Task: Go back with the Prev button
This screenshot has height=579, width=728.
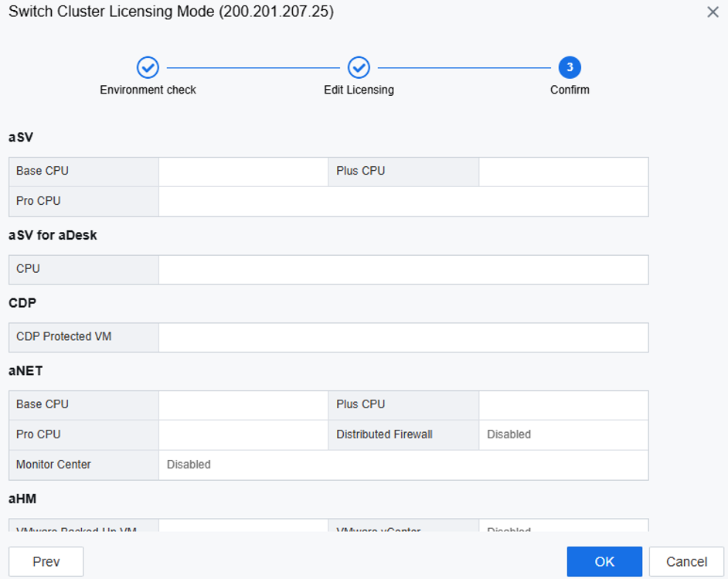Action: tap(46, 562)
